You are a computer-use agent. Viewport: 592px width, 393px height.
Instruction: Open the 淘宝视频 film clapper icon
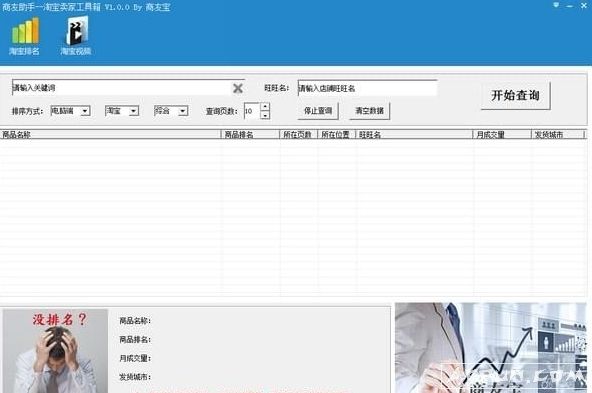(x=77, y=30)
